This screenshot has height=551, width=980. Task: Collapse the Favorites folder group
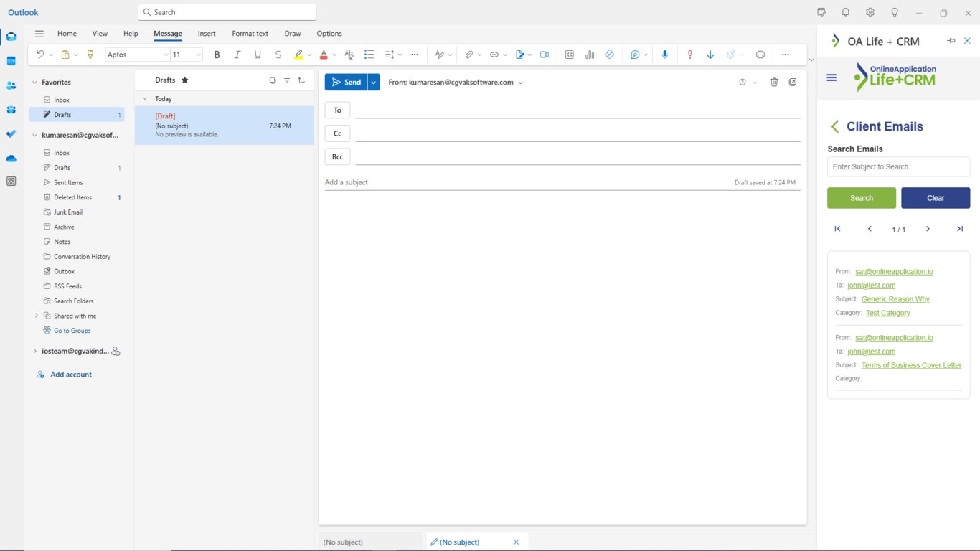34,83
